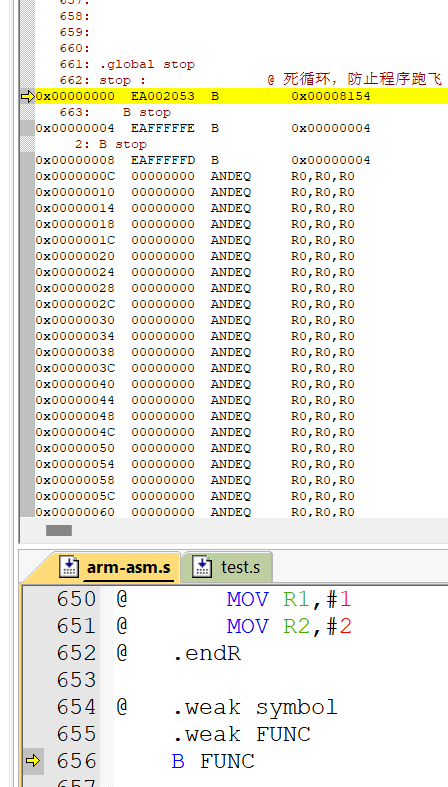Image resolution: width=448 pixels, height=787 pixels.
Task: Click editor line 654 '.weak symbol'
Action: click(255, 708)
